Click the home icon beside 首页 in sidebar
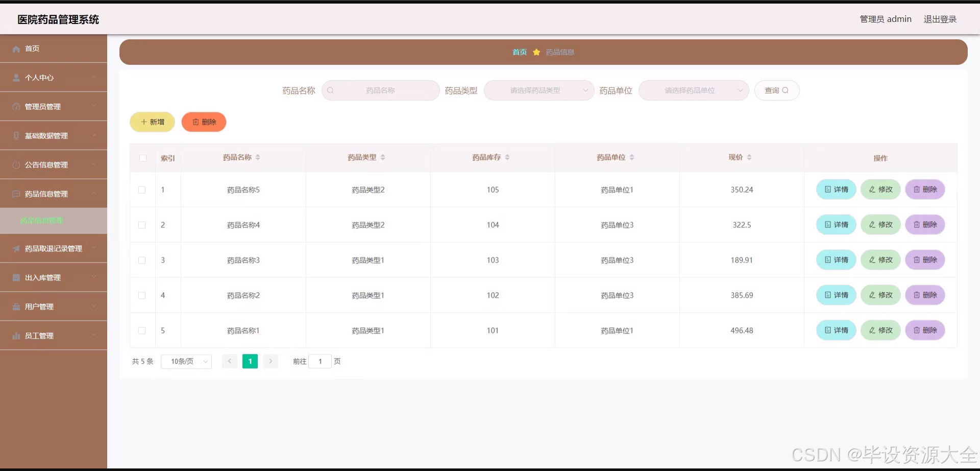 click(x=16, y=49)
